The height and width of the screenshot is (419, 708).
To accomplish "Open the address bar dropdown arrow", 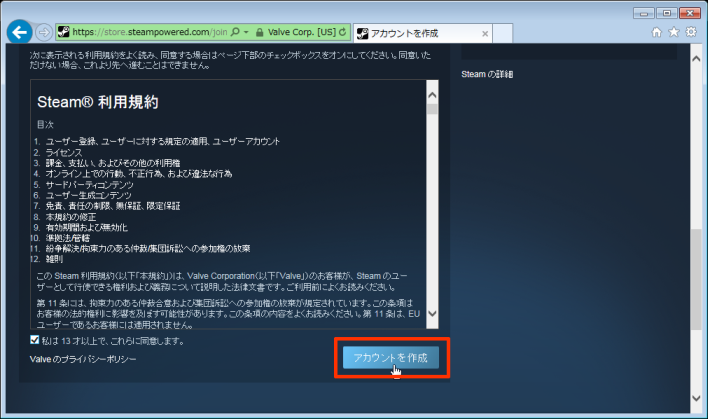I will point(246,32).
